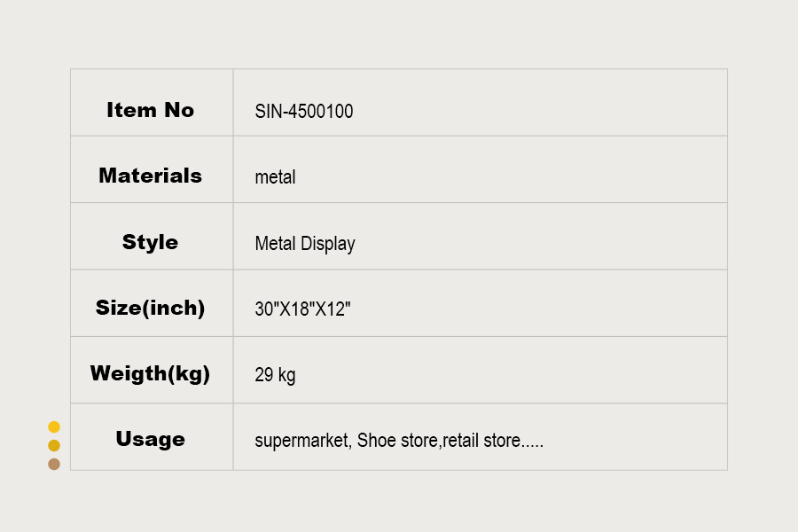The height and width of the screenshot is (532, 798).
Task: Click the top bright yellow dot
Action: tap(54, 426)
